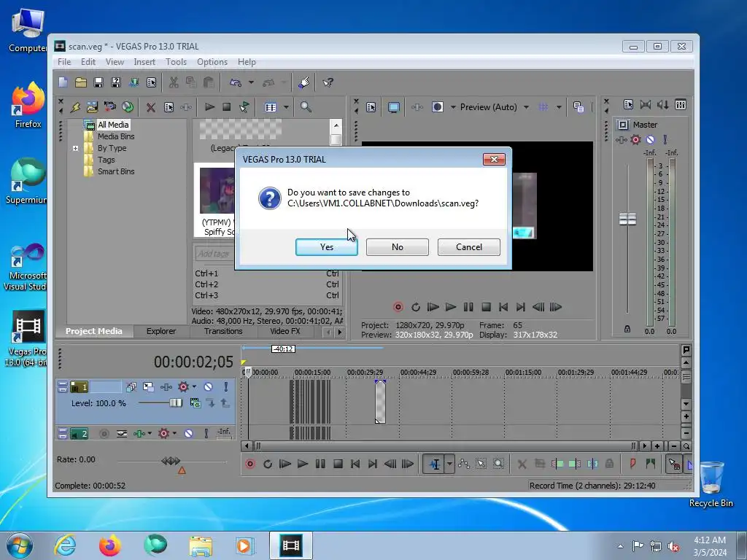Choose No in the save dialog
The image size is (747, 560).
398,246
